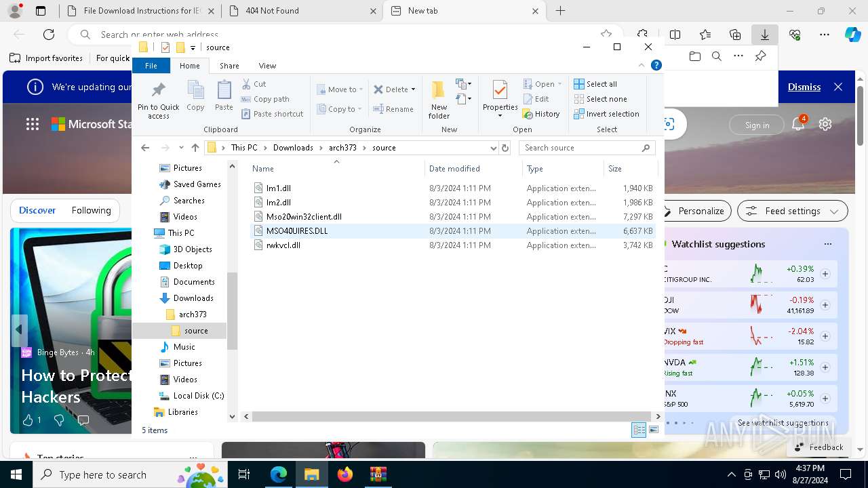
Task: Switch to 404 Not Found tab
Action: click(x=302, y=11)
